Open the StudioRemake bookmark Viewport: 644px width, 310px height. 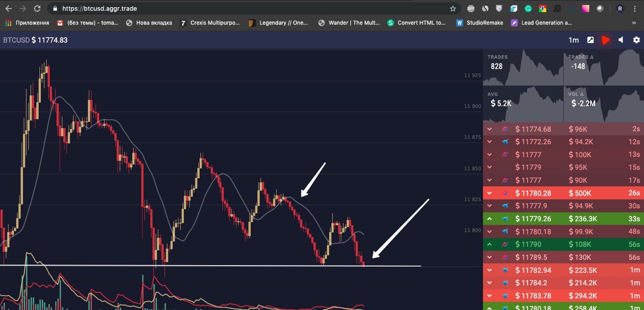pyautogui.click(x=479, y=23)
